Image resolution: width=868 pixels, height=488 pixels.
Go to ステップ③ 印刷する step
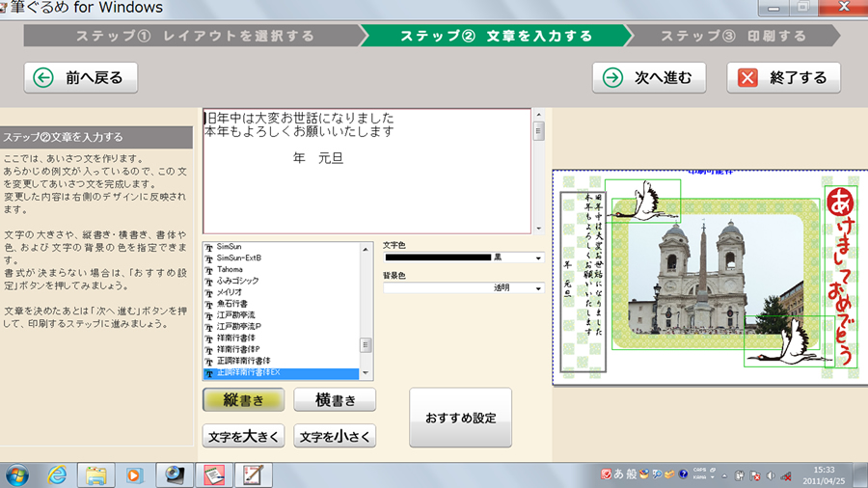tap(732, 37)
